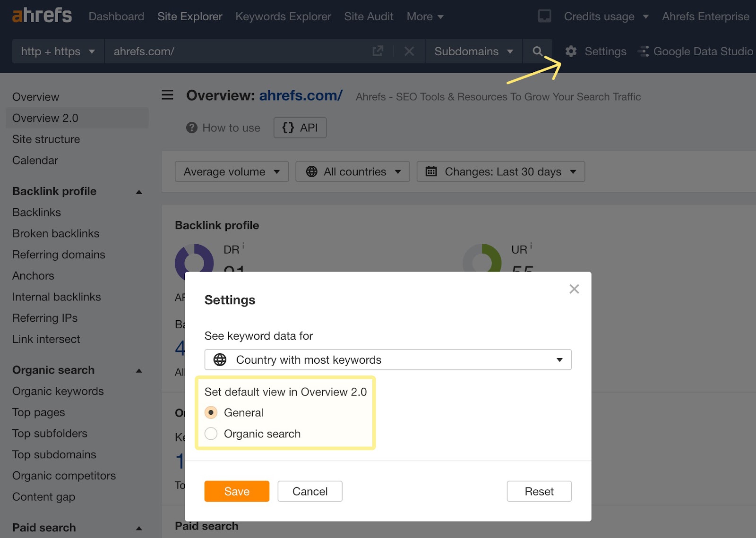Open the report via external link icon
756x538 pixels.
377,51
